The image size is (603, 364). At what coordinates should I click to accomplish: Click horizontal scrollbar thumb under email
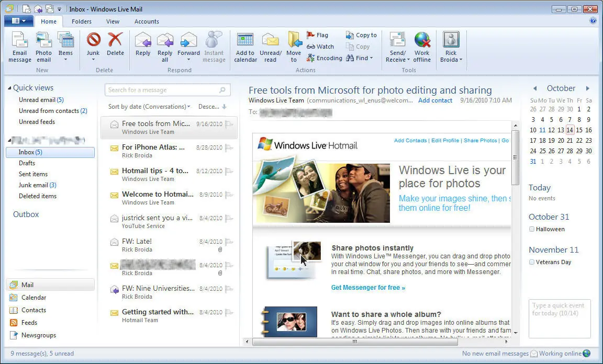tap(354, 342)
